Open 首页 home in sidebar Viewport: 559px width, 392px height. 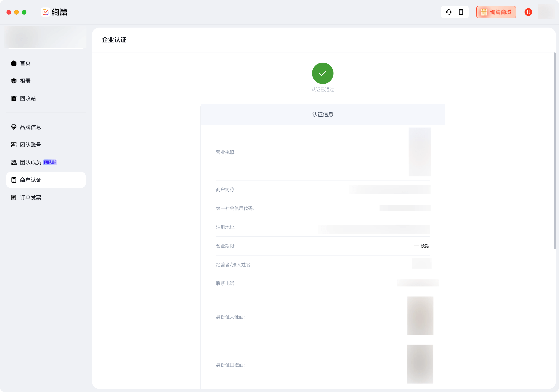(25, 63)
